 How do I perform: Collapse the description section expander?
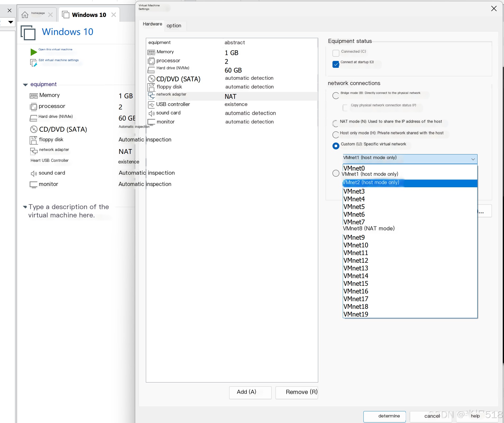pyautogui.click(x=25, y=207)
